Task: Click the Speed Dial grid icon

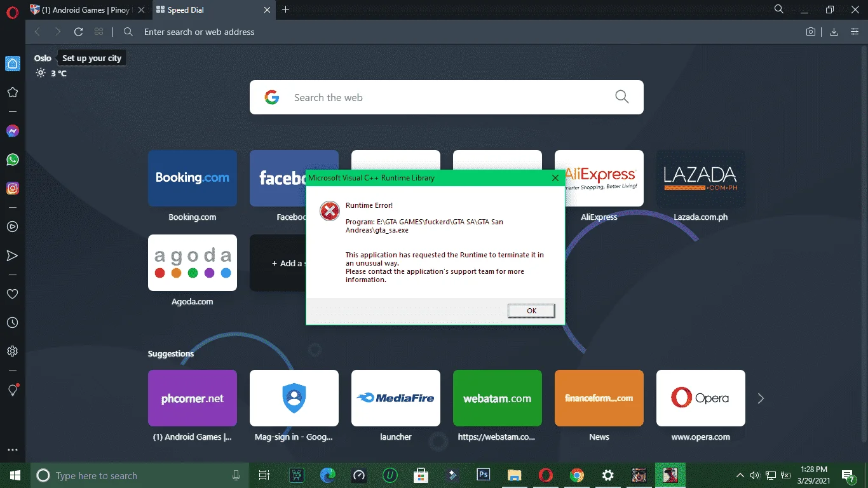Action: pos(98,32)
